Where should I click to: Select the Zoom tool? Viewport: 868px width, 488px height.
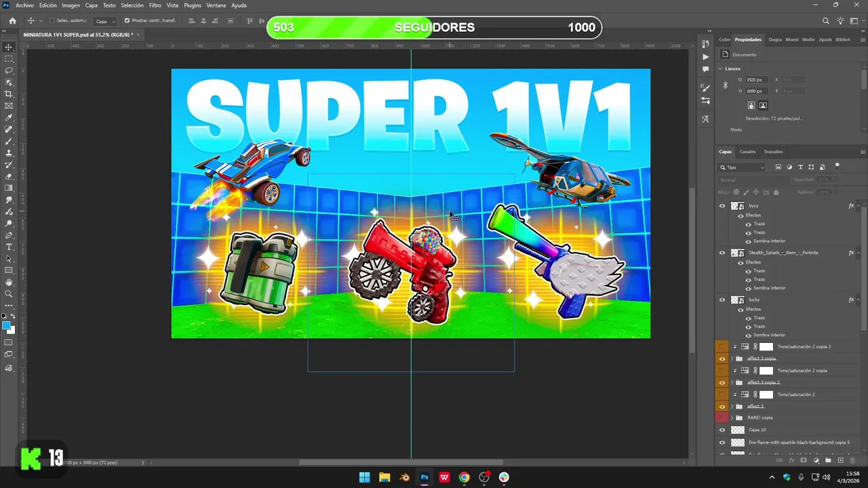pyautogui.click(x=9, y=294)
